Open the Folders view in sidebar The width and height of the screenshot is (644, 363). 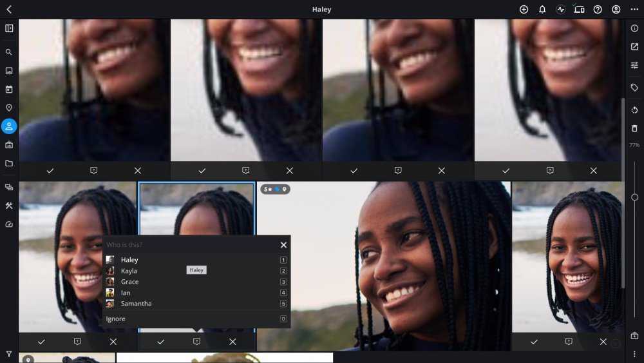tap(8, 163)
